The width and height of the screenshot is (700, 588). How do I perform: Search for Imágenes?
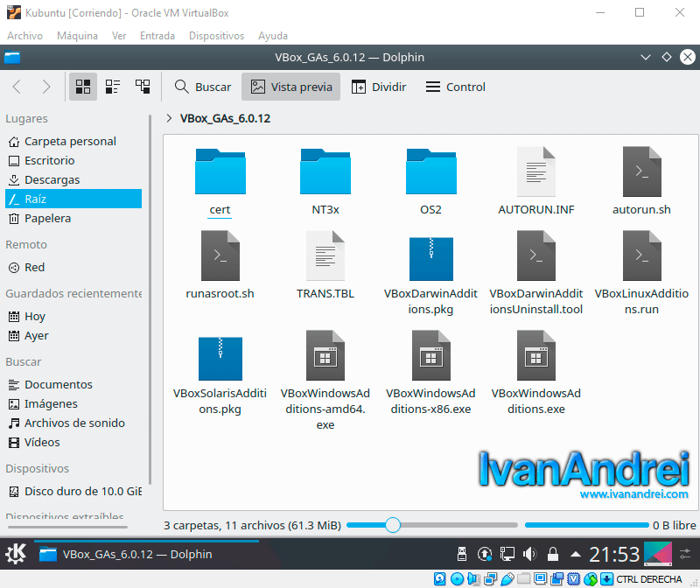(x=73, y=403)
